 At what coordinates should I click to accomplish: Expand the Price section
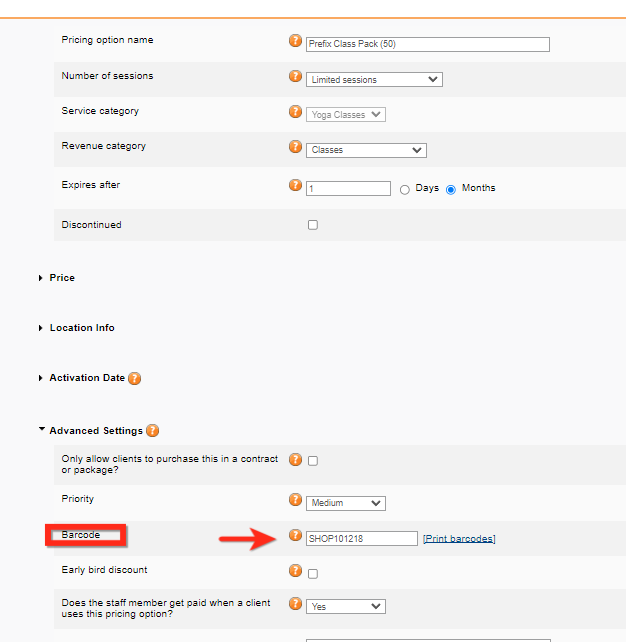[x=62, y=278]
